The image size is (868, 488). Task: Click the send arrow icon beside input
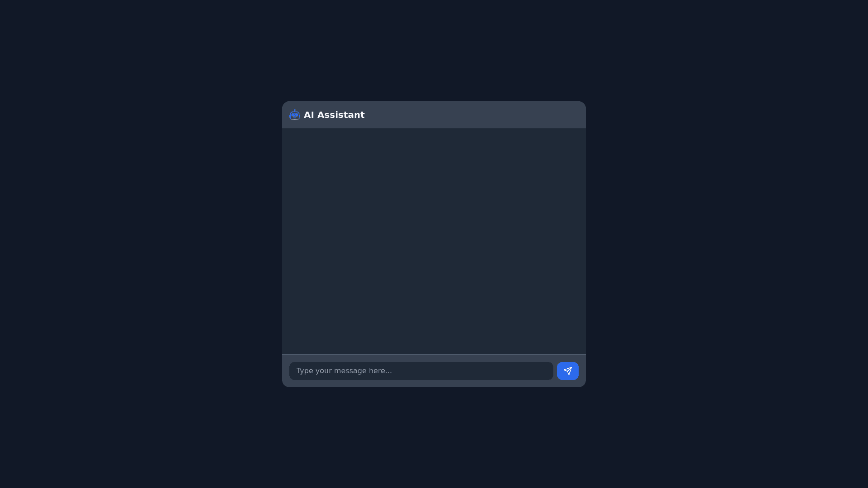click(567, 371)
